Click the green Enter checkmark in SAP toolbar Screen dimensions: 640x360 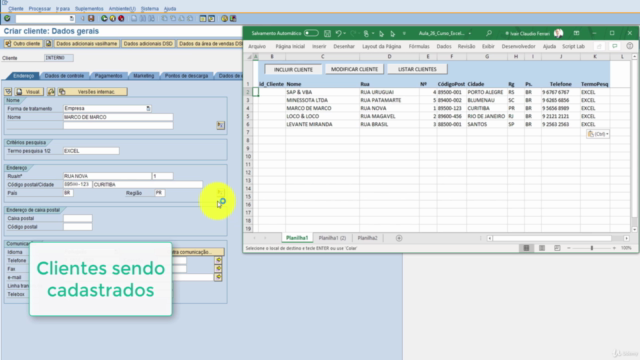7,18
